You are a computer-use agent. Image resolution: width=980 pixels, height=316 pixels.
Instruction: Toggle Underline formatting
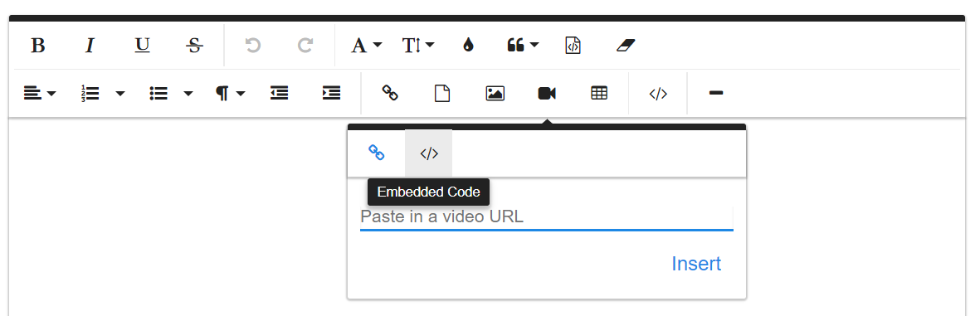tap(143, 46)
